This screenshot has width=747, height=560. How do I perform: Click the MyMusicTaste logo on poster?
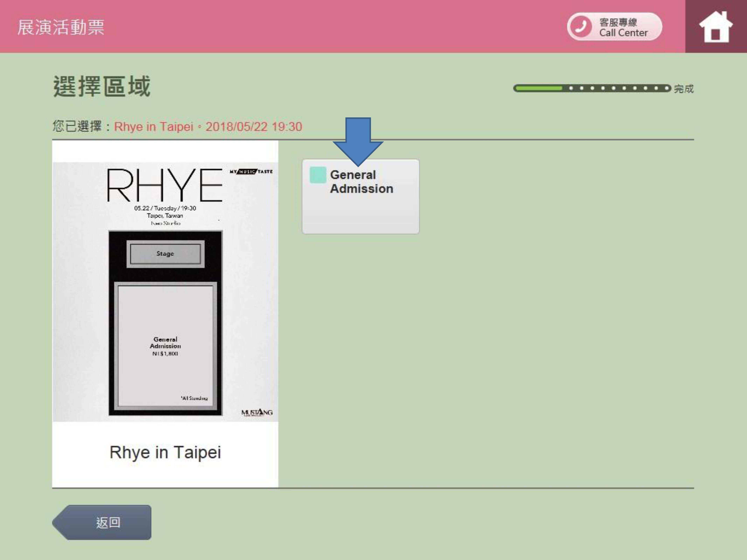coord(251,171)
